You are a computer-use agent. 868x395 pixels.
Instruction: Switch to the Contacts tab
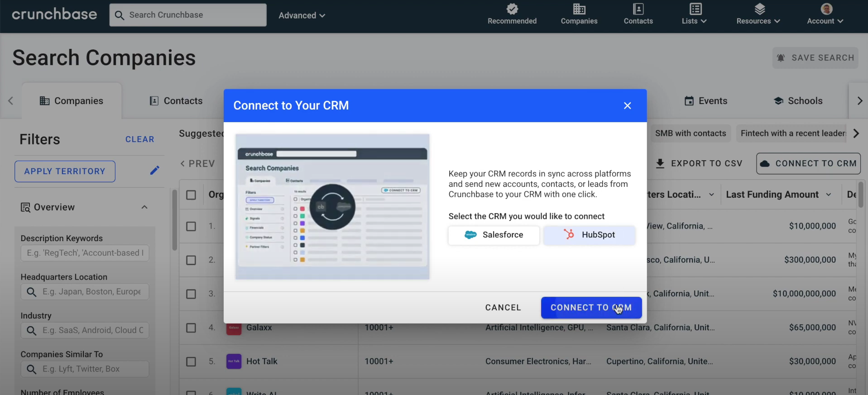point(176,101)
